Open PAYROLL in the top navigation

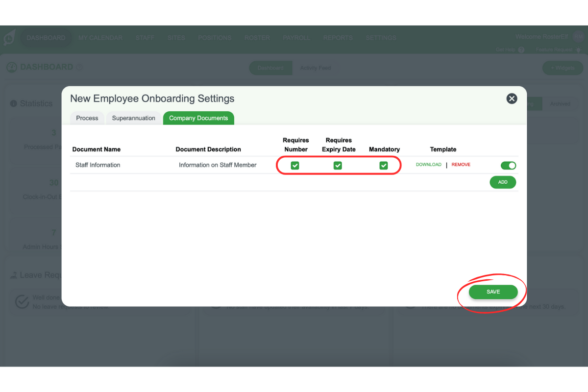tap(296, 38)
